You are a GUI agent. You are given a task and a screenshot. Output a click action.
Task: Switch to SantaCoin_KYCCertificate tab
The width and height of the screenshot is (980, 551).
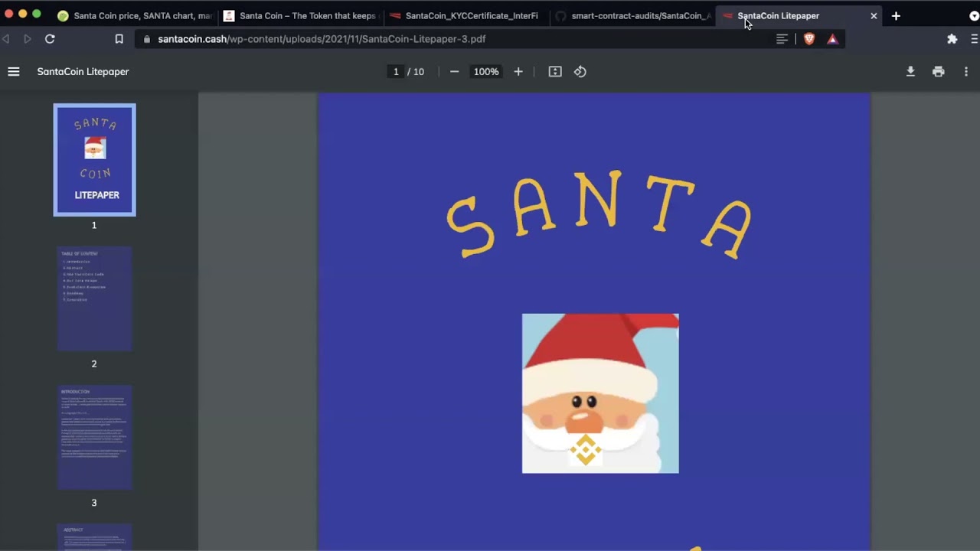click(x=465, y=15)
